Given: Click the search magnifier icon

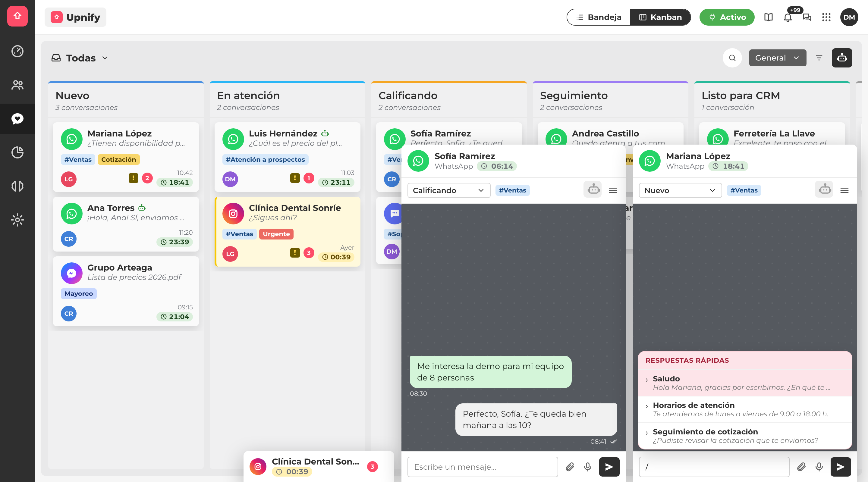Looking at the screenshot, I should point(732,58).
